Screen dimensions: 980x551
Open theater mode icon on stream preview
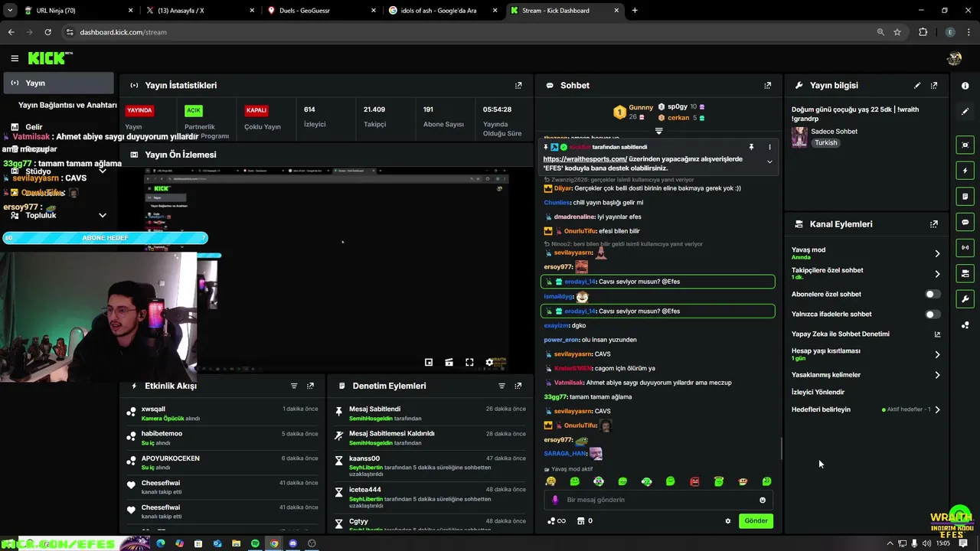449,363
